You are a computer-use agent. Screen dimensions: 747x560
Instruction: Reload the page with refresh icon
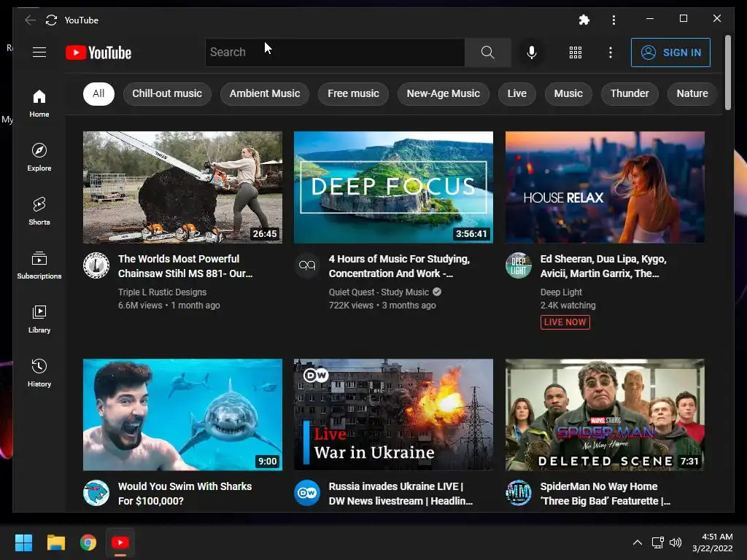(52, 20)
